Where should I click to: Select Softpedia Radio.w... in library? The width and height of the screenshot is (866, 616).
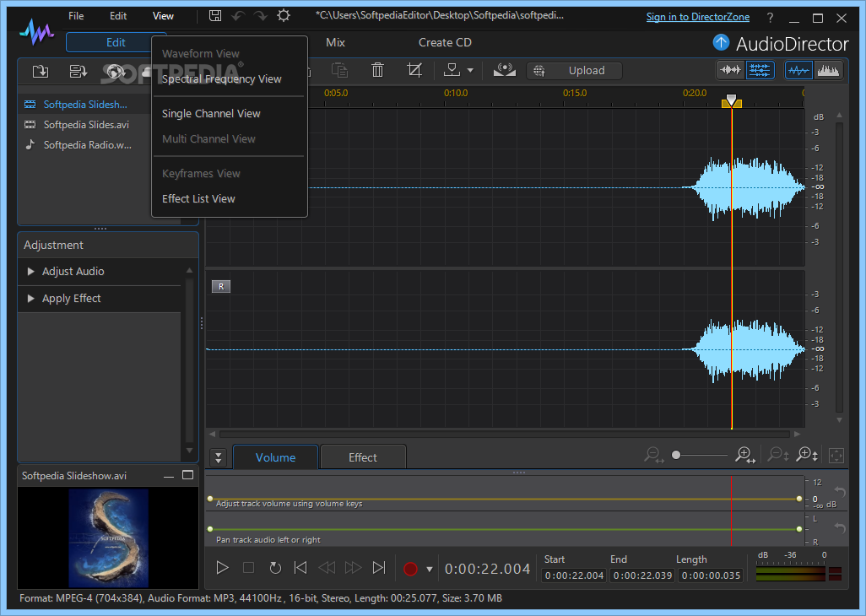[x=87, y=145]
